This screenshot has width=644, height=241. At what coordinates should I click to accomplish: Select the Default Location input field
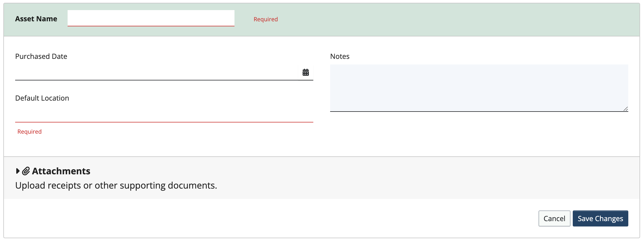tap(164, 114)
